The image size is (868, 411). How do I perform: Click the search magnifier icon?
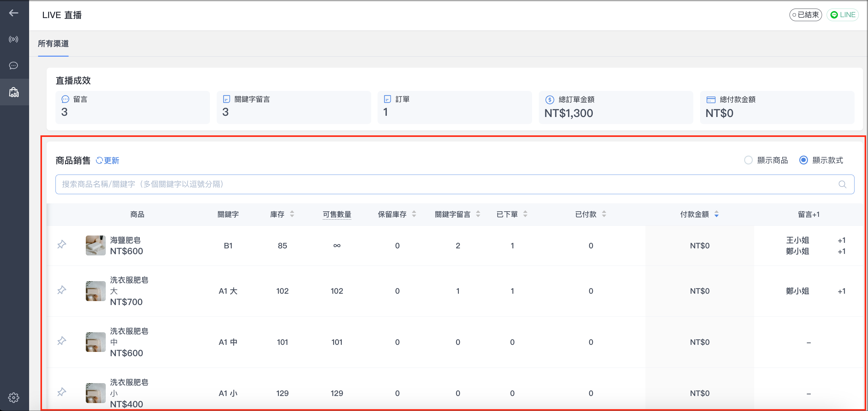(842, 184)
